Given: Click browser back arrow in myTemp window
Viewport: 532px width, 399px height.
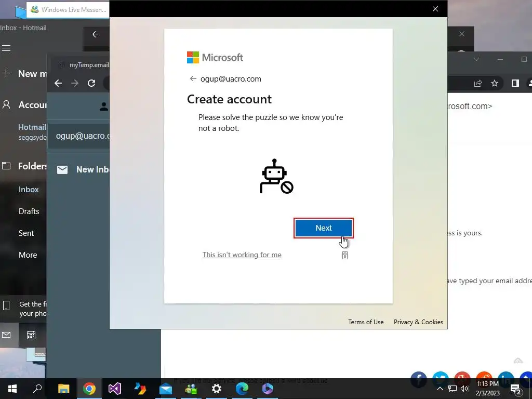Looking at the screenshot, I should pos(58,83).
